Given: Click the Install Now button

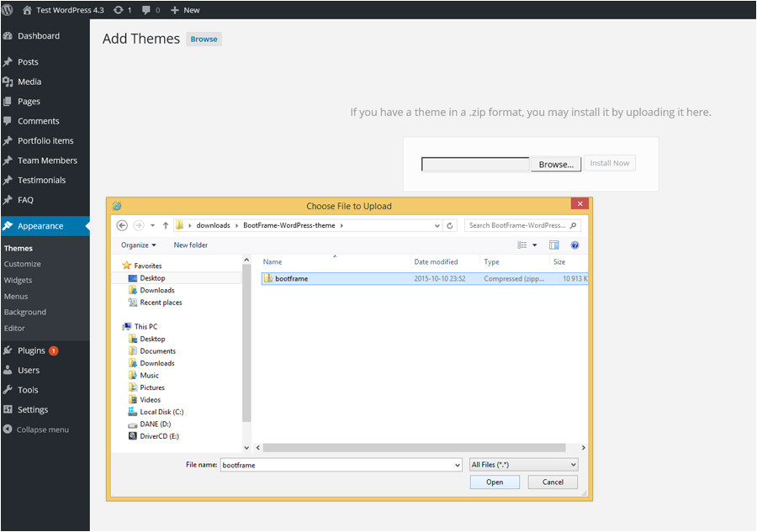Looking at the screenshot, I should [610, 163].
